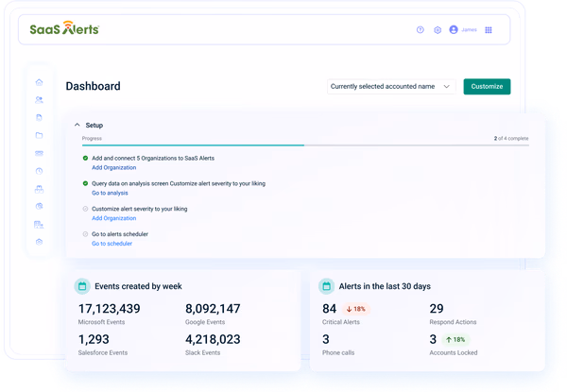Click the 84 Critical Alerts value
The image size is (567, 392).
[329, 309]
